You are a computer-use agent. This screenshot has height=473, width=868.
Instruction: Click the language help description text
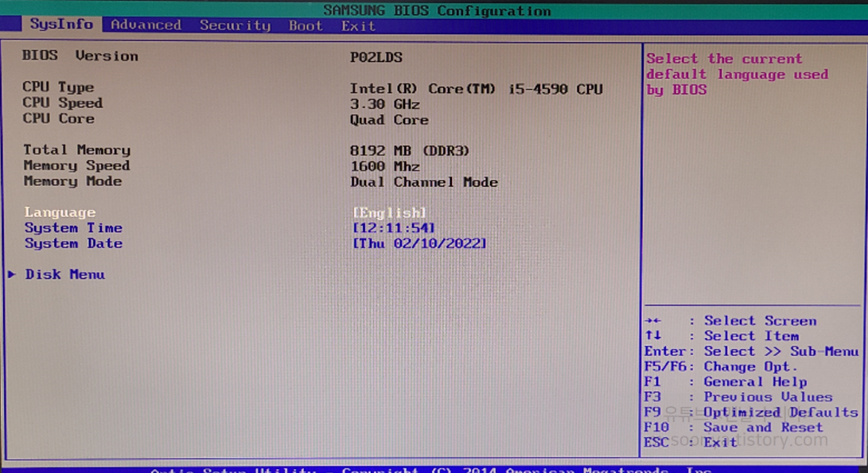[738, 74]
